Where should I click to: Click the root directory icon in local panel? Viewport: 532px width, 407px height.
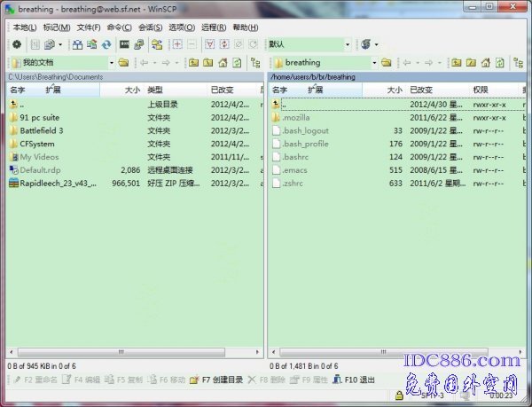(207, 63)
